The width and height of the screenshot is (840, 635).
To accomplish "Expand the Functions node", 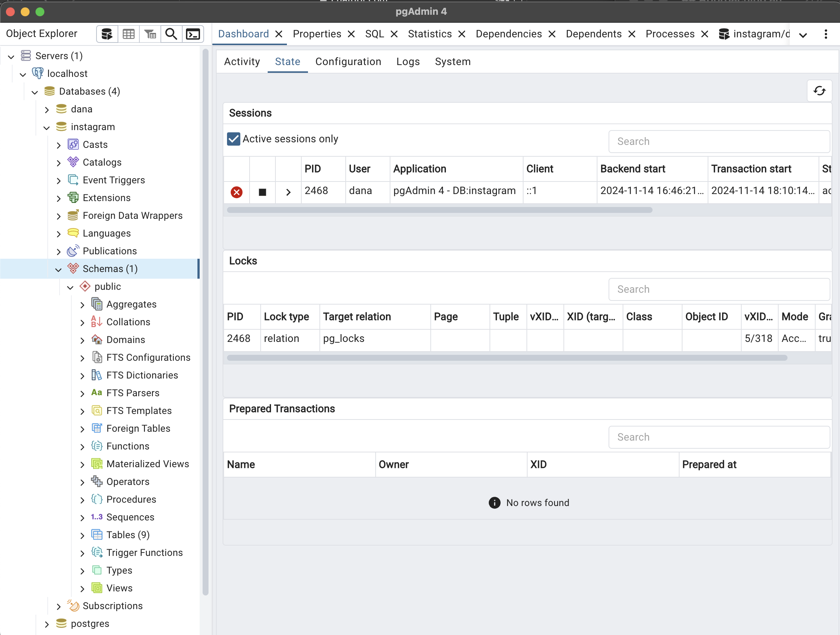I will pyautogui.click(x=82, y=447).
